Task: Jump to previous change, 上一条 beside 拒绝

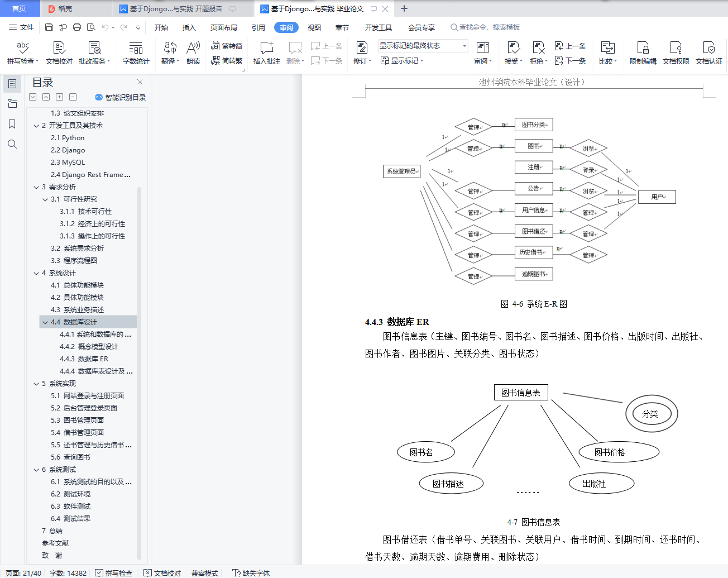Action: pos(570,46)
